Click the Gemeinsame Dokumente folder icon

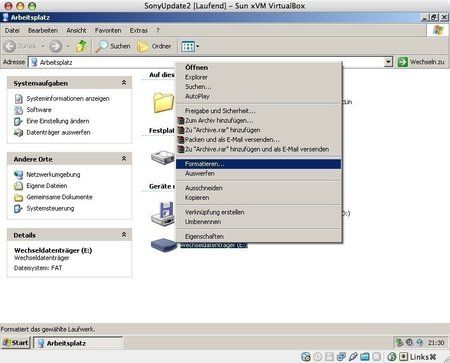[x=18, y=197]
